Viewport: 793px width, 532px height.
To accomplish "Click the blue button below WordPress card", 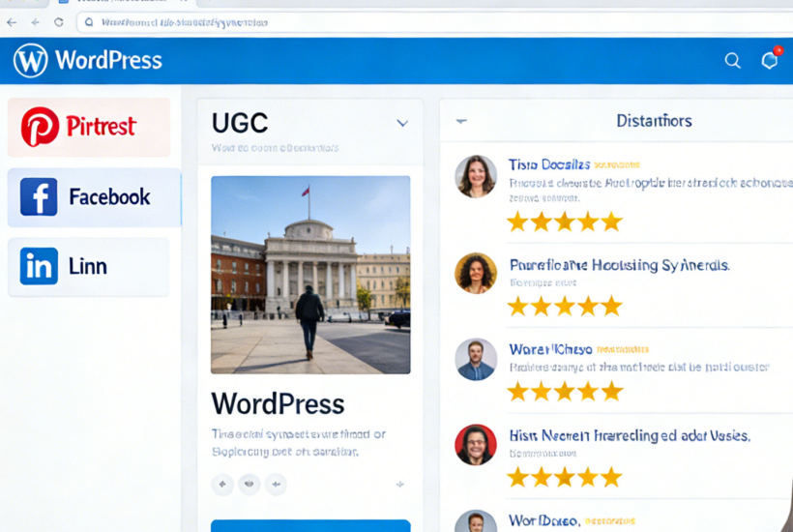I will 310,525.
